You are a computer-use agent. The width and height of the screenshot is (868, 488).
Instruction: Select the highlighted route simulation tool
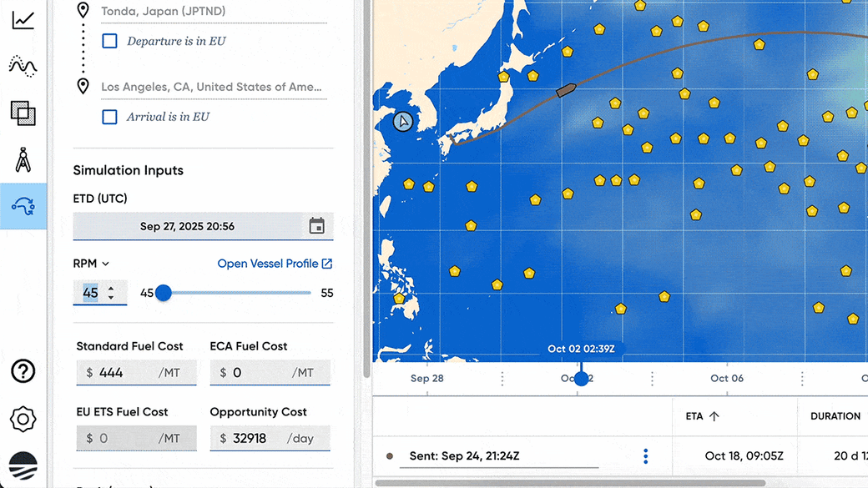(23, 206)
